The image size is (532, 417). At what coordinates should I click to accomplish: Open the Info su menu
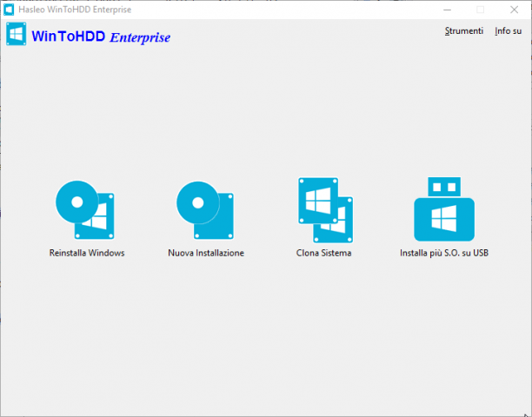coord(508,31)
